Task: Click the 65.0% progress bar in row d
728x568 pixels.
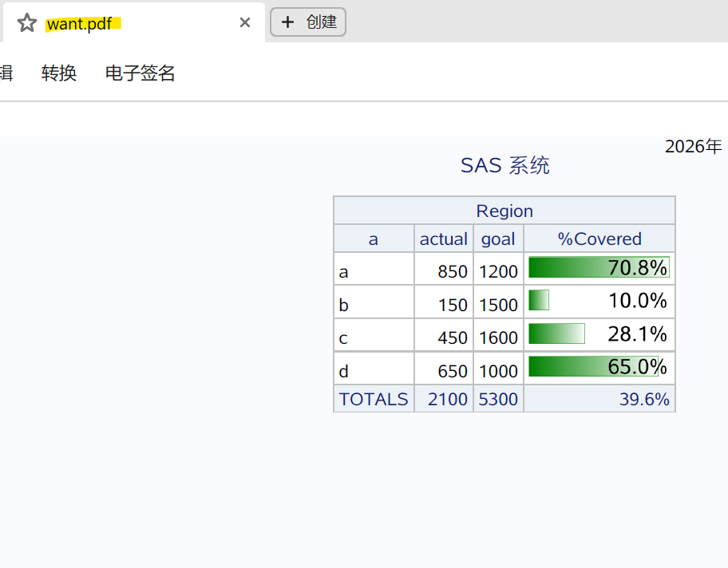Action: click(x=593, y=366)
